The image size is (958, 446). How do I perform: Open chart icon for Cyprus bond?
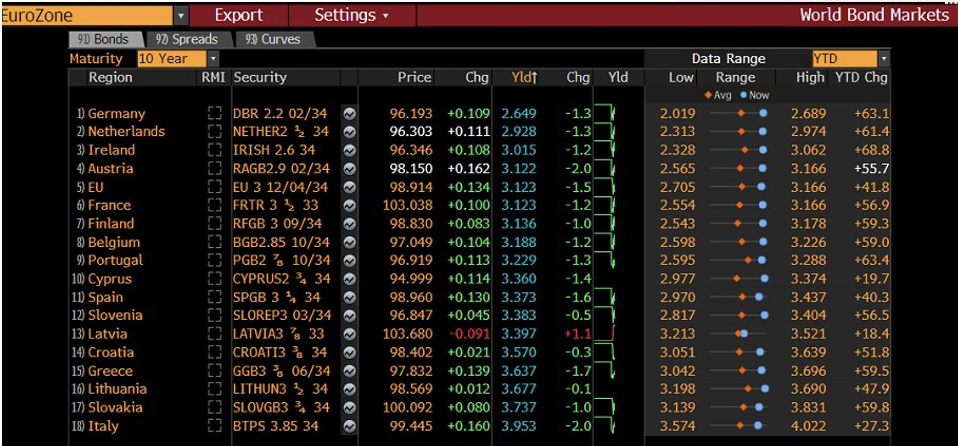click(349, 279)
